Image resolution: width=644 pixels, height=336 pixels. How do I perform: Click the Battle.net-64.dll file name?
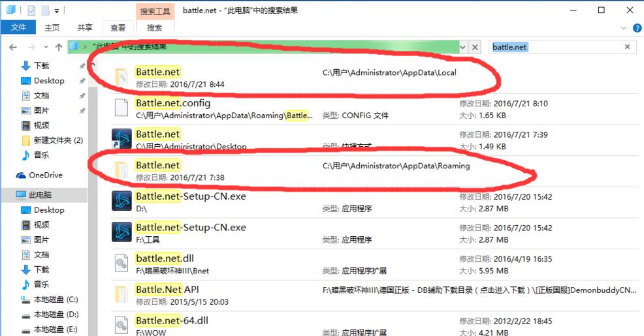[172, 320]
